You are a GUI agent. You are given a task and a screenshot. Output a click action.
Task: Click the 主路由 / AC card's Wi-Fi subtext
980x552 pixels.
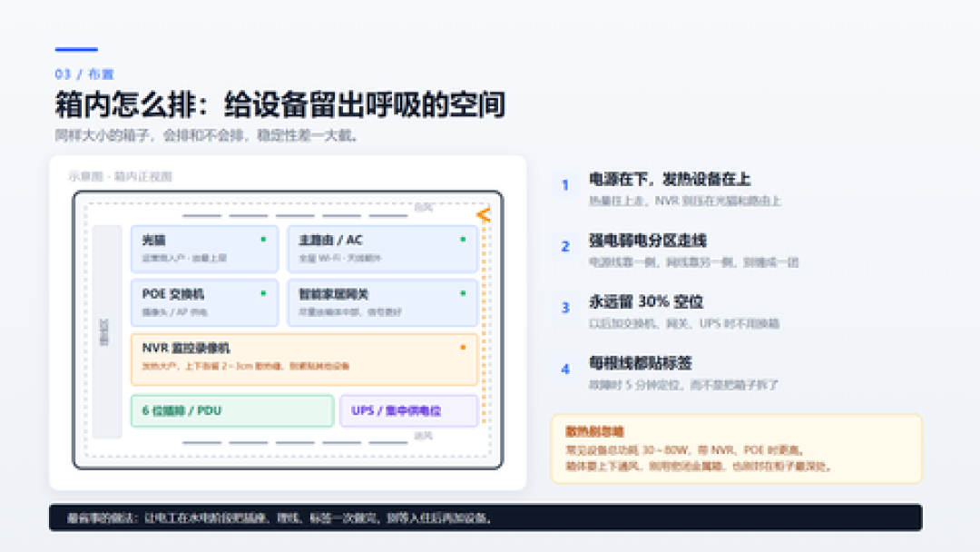pos(340,258)
